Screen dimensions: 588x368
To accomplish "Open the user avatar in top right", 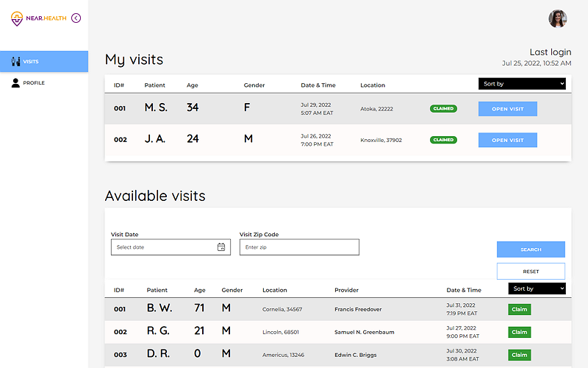I will click(557, 18).
